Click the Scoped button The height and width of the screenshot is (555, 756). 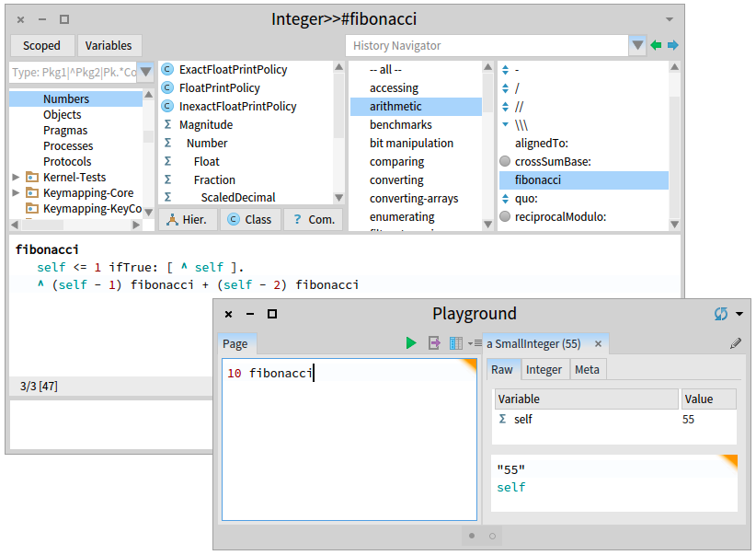click(41, 45)
